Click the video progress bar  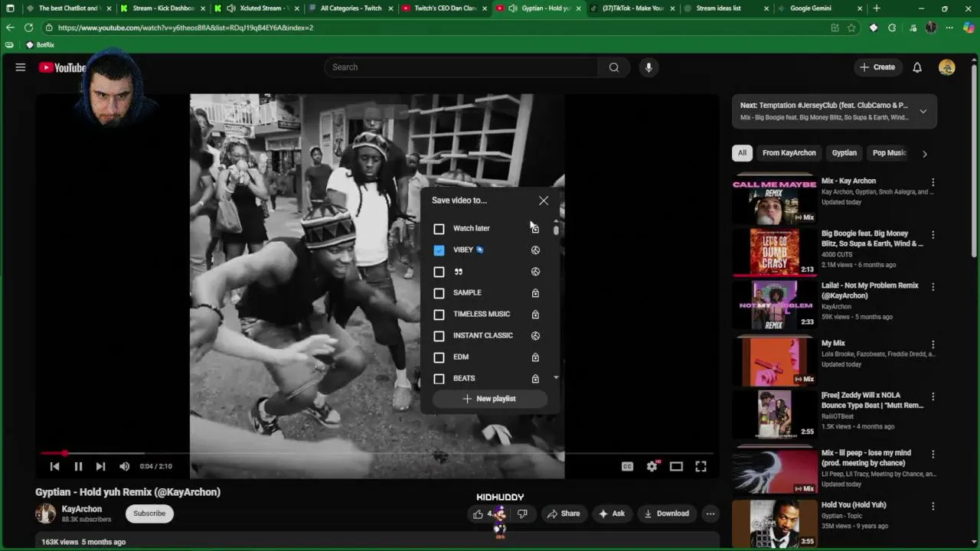point(377,454)
